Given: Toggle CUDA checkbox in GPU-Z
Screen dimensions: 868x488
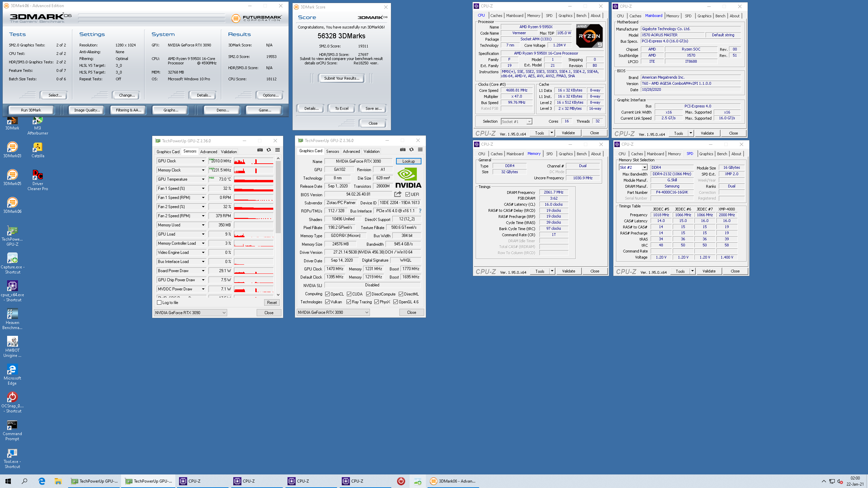Looking at the screenshot, I should point(349,294).
